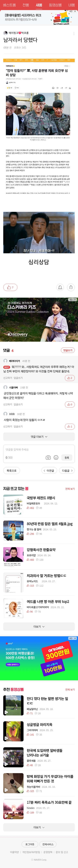Switch to the 동영상뿜 tab
78x868 pixels.
click(55, 5)
